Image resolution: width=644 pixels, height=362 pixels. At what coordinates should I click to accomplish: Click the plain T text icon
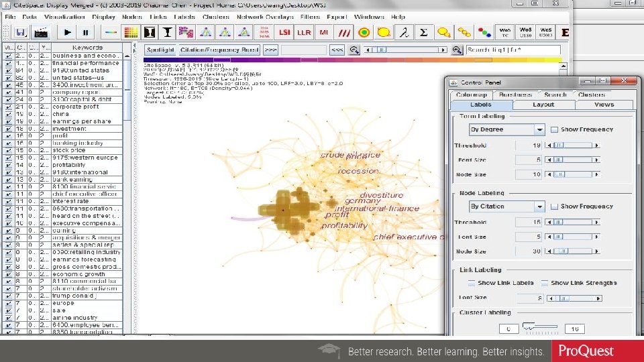(x=167, y=32)
